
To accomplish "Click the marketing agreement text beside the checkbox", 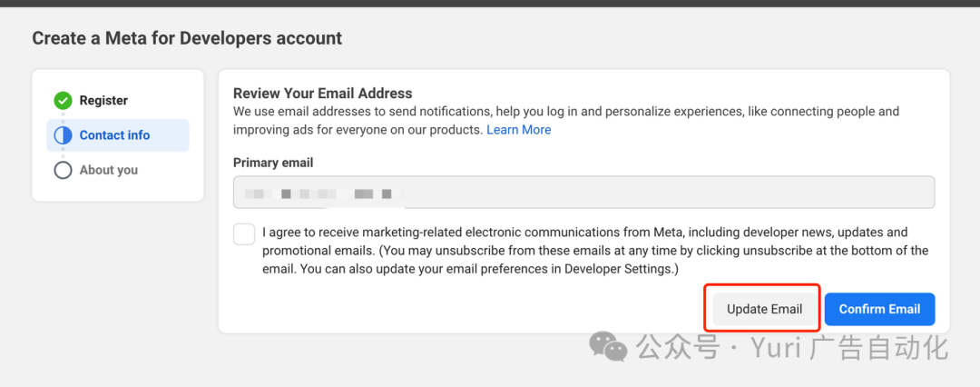I will (595, 251).
